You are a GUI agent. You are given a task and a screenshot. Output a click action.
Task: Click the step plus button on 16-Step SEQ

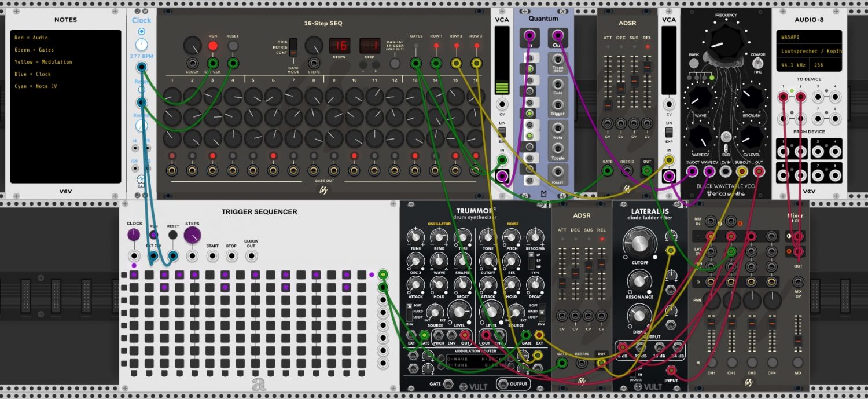coord(374,63)
